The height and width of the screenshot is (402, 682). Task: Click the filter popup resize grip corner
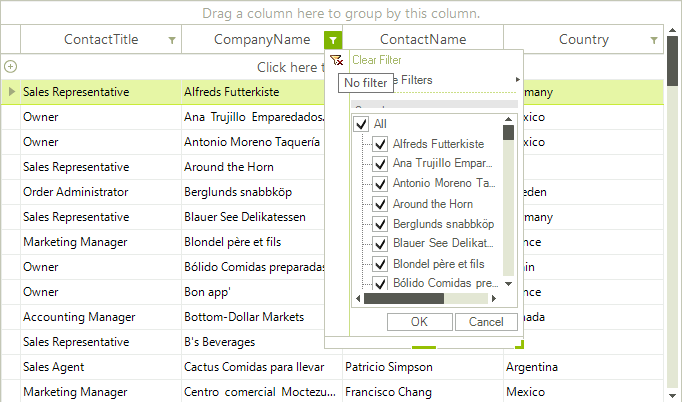pos(519,345)
